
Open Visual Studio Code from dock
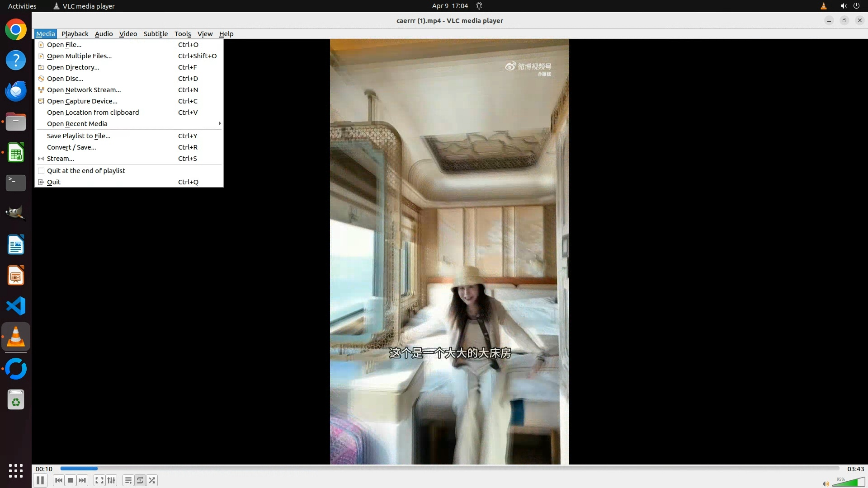pos(16,306)
